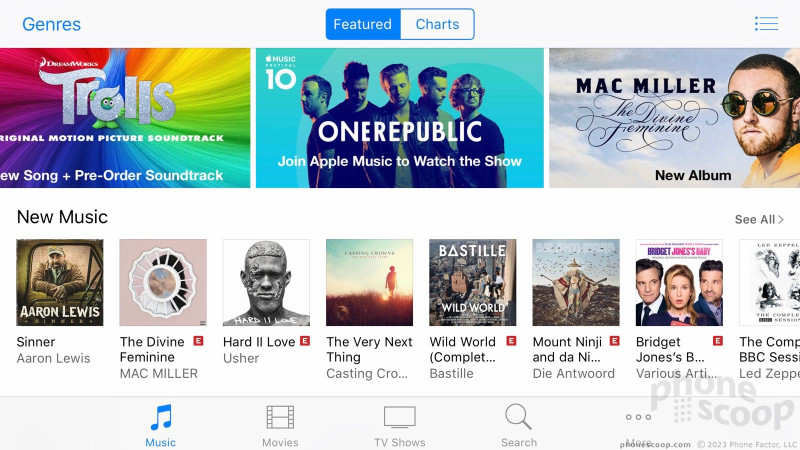Select the Featured segment
800x450 pixels.
(363, 24)
